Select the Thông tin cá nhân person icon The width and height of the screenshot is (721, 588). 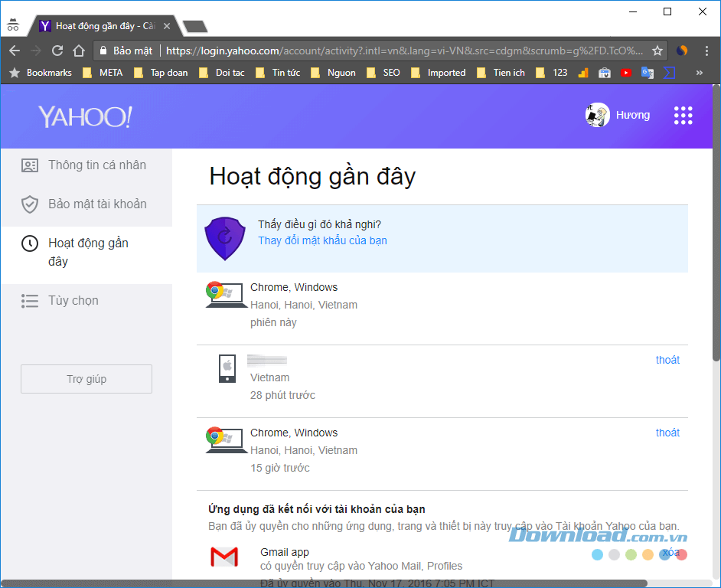[30, 165]
